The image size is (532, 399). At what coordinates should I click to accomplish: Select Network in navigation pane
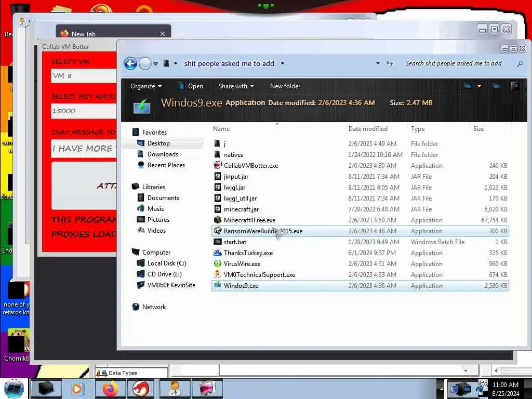coord(154,307)
